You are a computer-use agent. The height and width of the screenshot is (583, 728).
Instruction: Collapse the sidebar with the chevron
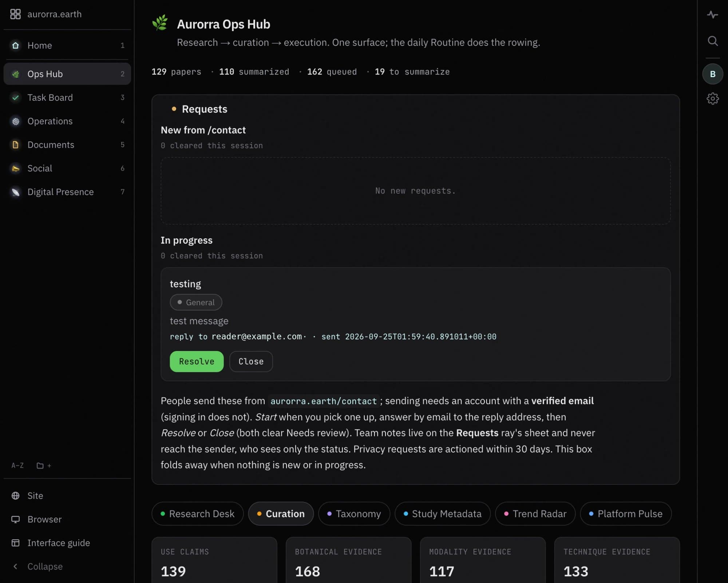(15, 567)
